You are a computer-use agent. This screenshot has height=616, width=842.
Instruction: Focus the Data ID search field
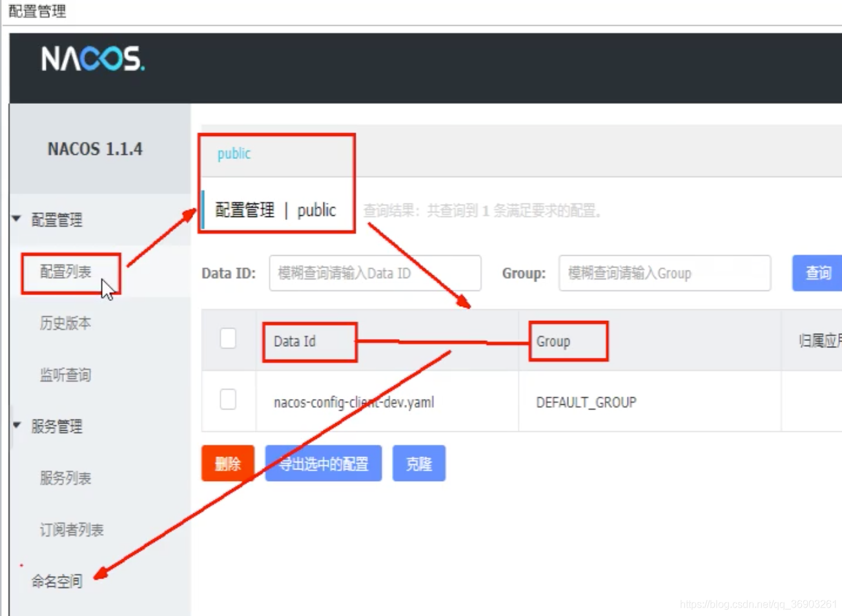pyautogui.click(x=375, y=273)
